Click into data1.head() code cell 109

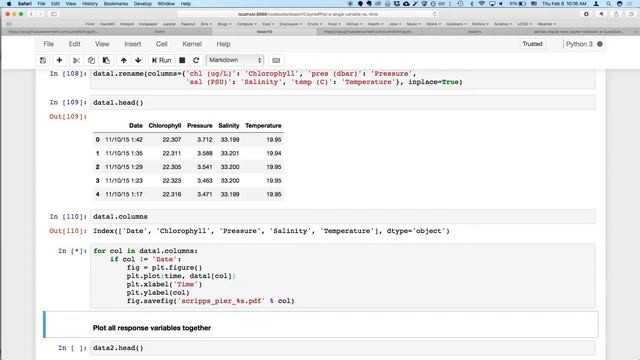(342, 102)
